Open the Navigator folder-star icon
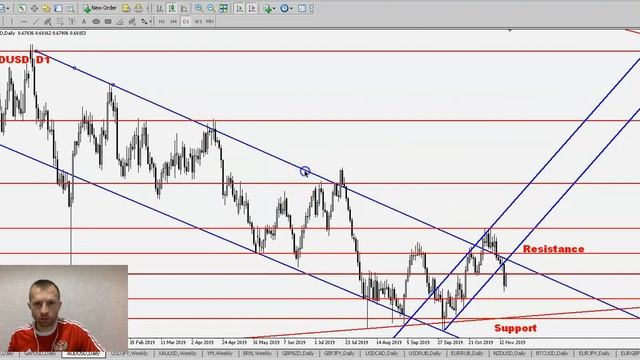Viewport: 640px width, 360px height. [46, 8]
